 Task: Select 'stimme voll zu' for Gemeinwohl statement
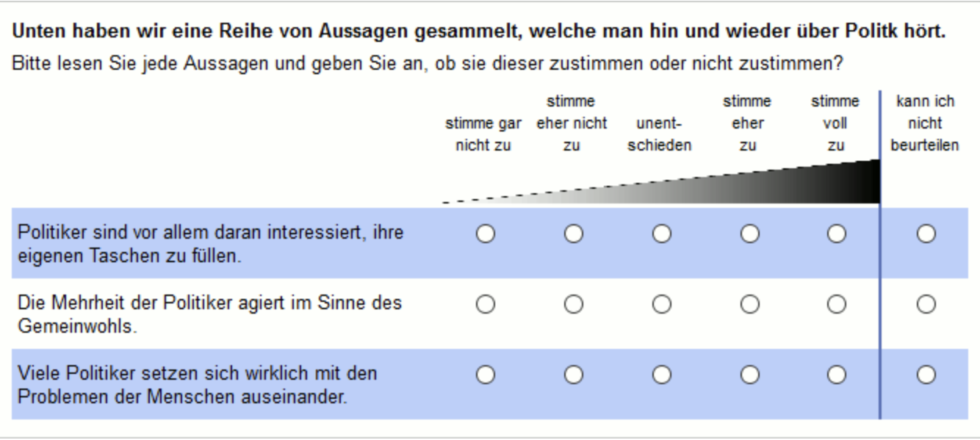pyautogui.click(x=837, y=303)
